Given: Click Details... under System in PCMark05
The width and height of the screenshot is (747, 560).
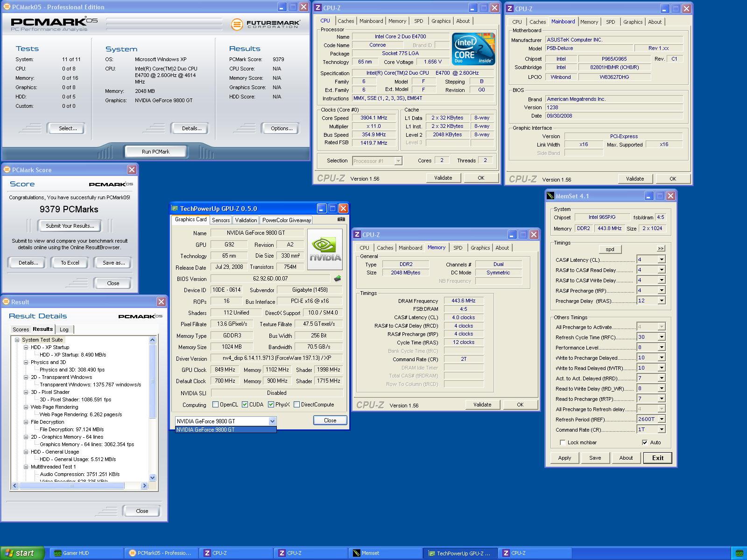Looking at the screenshot, I should click(191, 128).
